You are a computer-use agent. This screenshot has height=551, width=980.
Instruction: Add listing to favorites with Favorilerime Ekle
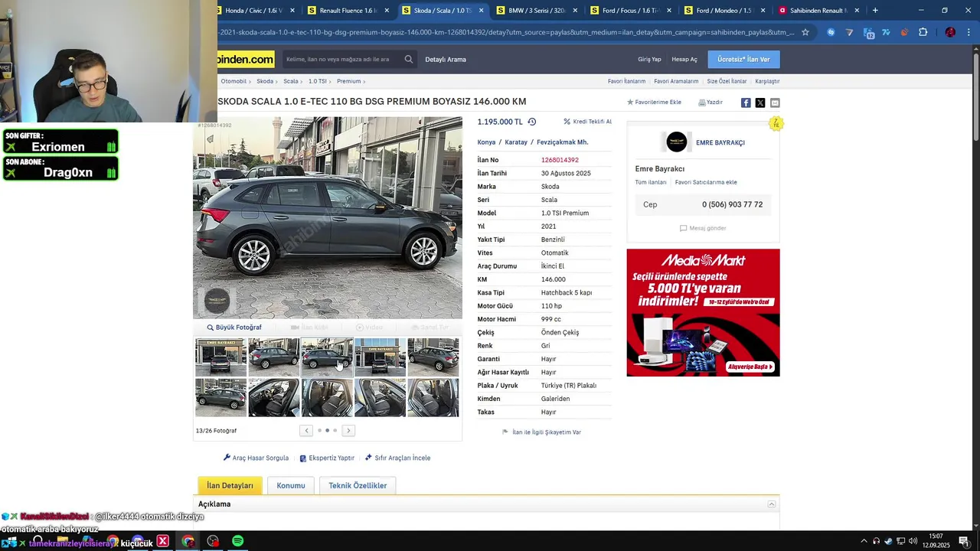coord(655,102)
